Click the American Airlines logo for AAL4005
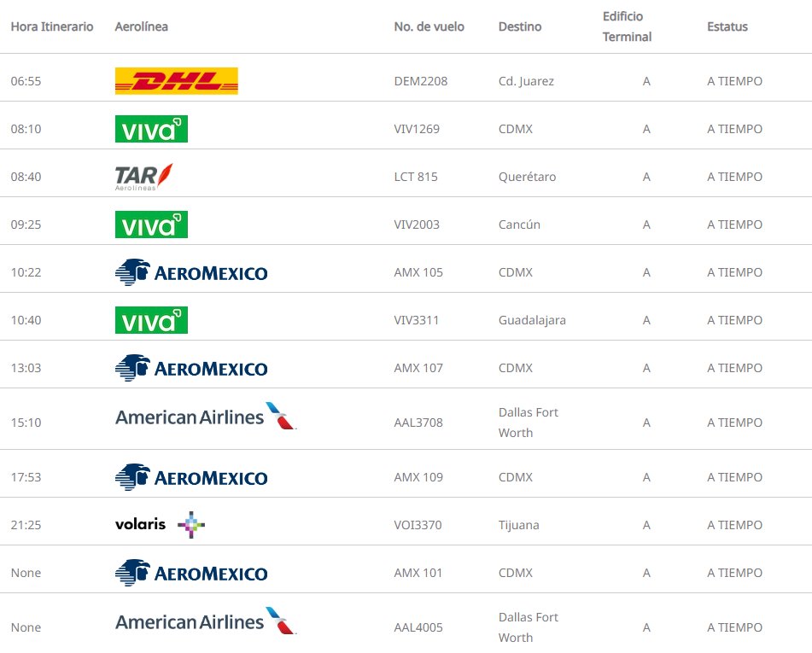Image resolution: width=812 pixels, height=653 pixels. tap(206, 622)
